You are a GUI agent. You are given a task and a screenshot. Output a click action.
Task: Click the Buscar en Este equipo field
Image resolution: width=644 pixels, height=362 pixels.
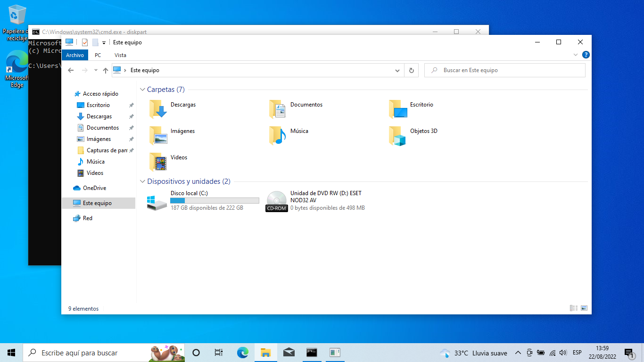[x=509, y=70]
